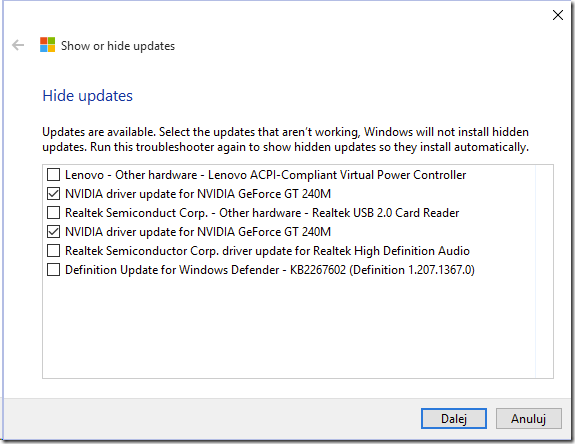Screen dimensions: 575x444
Task: Select the Windows Defender definition update checkbox
Action: point(54,270)
